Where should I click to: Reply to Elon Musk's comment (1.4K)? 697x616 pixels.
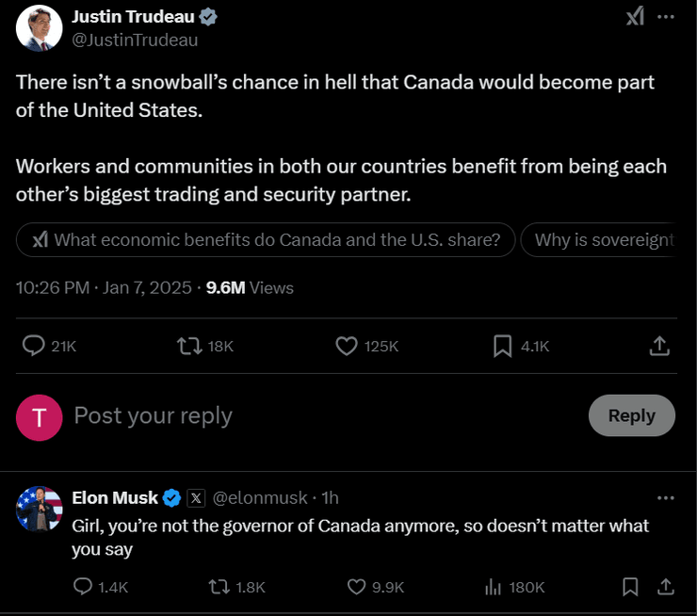tap(84, 587)
